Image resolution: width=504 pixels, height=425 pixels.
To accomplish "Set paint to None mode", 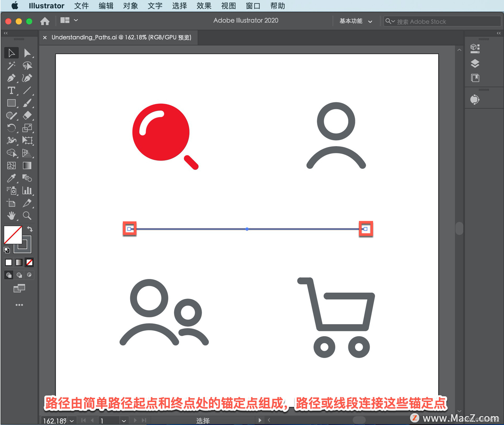I will (x=29, y=262).
